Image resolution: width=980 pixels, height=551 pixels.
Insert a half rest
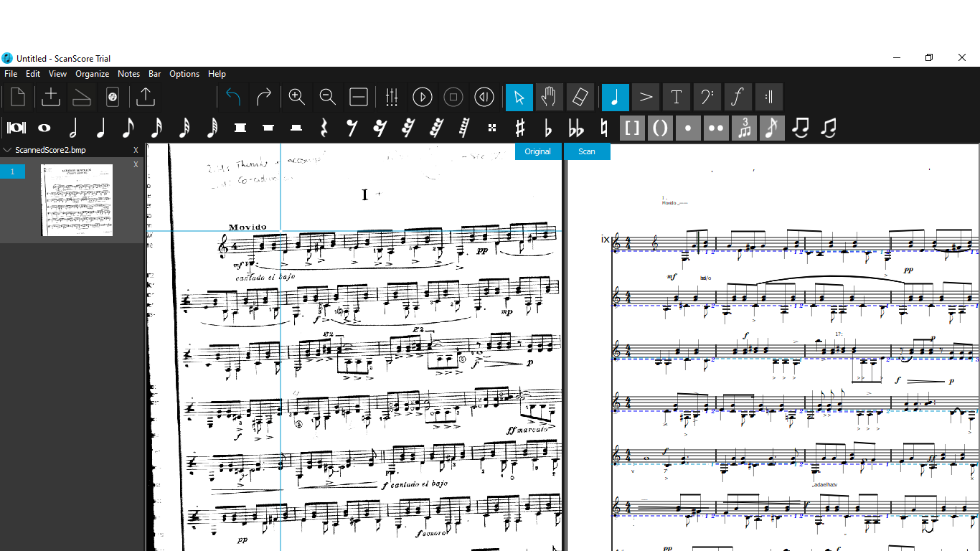click(296, 128)
